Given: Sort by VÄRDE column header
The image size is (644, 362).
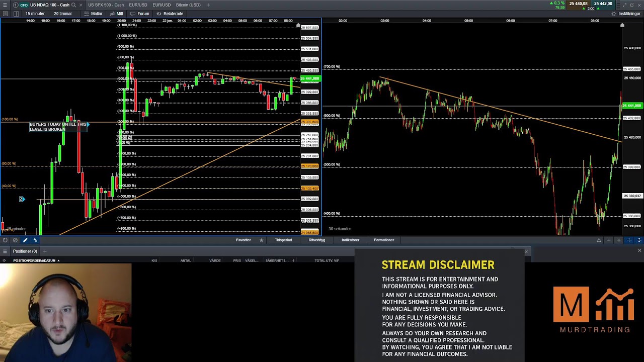Looking at the screenshot, I should point(215,260).
